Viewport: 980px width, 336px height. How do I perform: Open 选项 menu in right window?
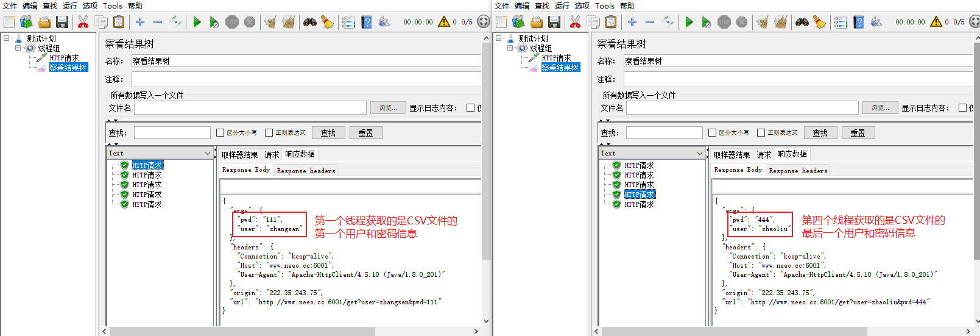point(582,5)
